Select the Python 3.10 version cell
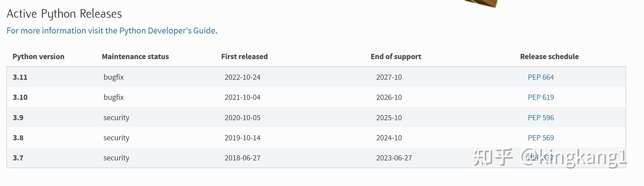Image resolution: width=644 pixels, height=186 pixels. [x=20, y=97]
